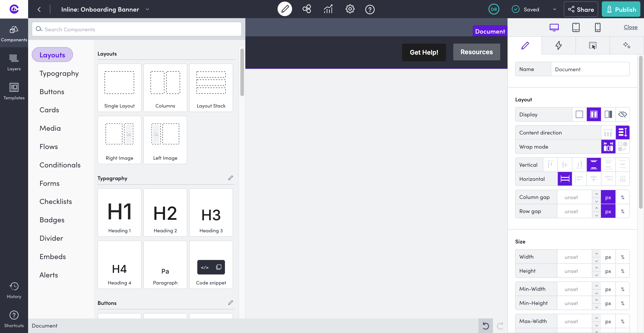Increase Width value with up stepper
644x333 pixels.
597,254
